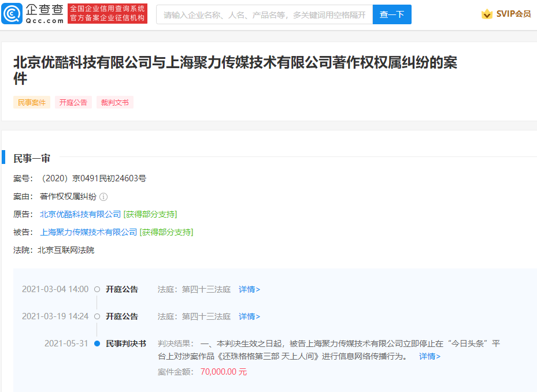Screen dimensions: 537x392
Task: Click timeline dot for 2021-03-04 14:00
Action: [97, 289]
